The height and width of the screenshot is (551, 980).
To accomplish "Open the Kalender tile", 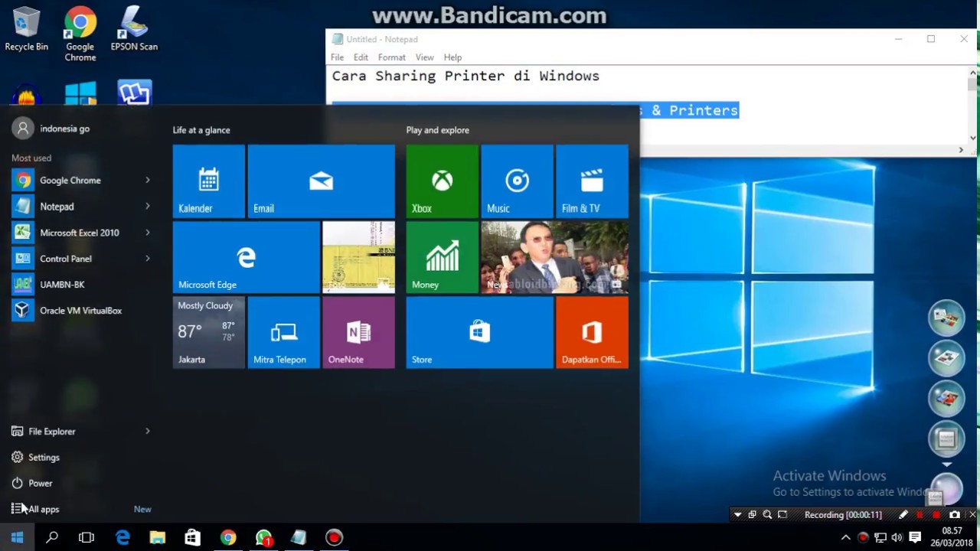I will [x=209, y=181].
